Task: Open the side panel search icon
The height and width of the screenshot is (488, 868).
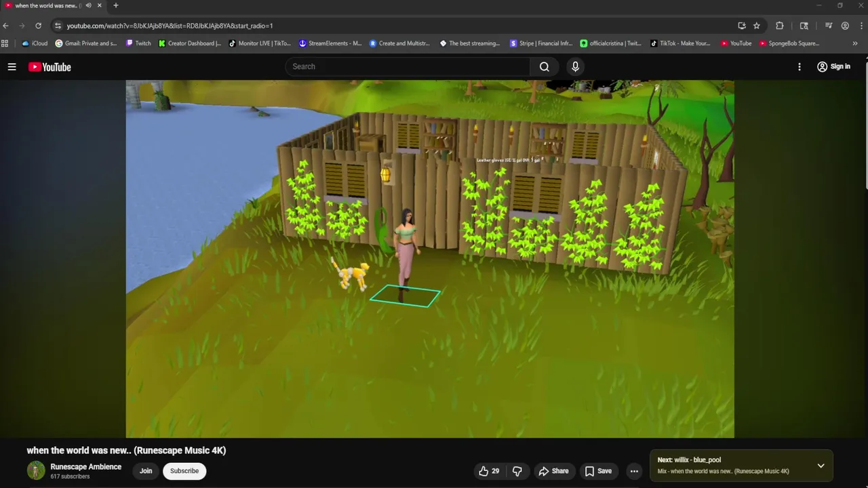Action: pyautogui.click(x=804, y=26)
